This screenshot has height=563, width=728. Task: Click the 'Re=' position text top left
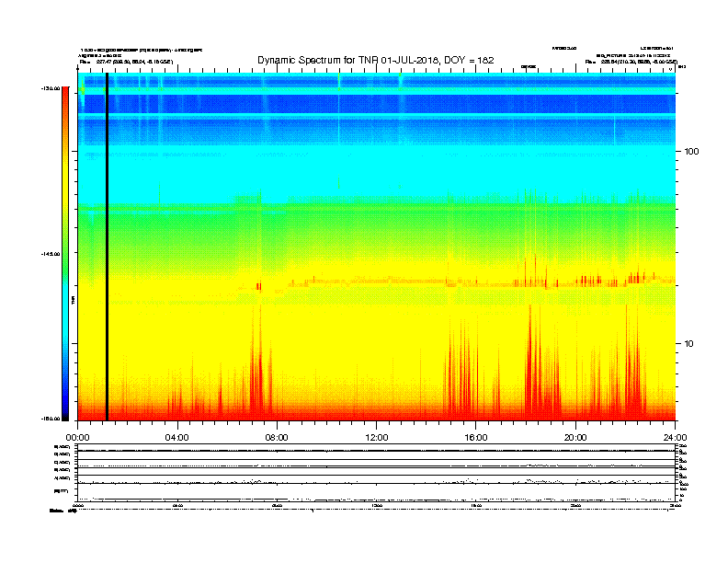(126, 62)
